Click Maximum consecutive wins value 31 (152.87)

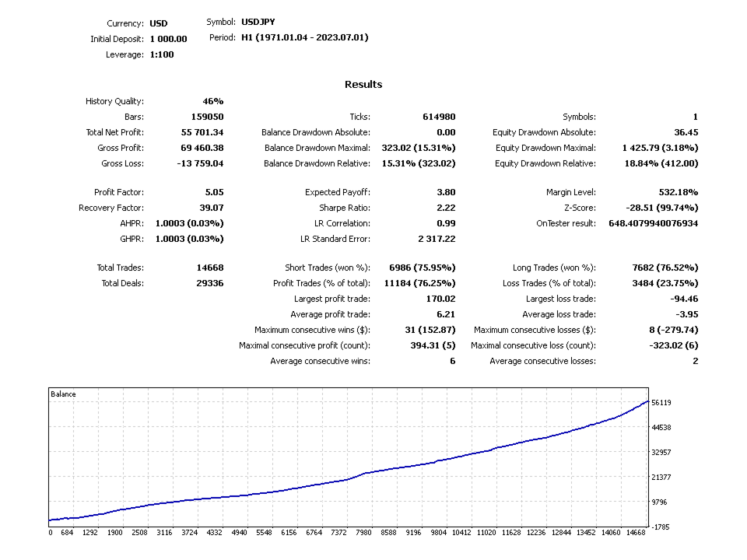point(430,330)
